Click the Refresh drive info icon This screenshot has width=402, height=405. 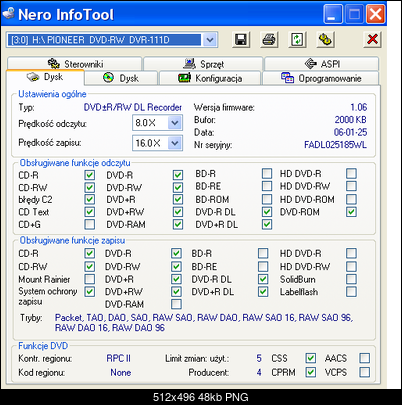click(x=297, y=40)
